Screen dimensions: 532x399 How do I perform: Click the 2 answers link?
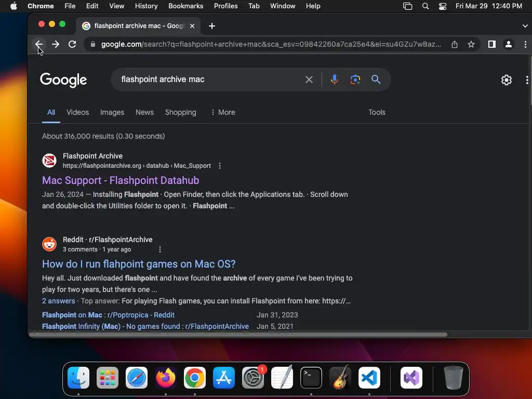click(x=58, y=301)
